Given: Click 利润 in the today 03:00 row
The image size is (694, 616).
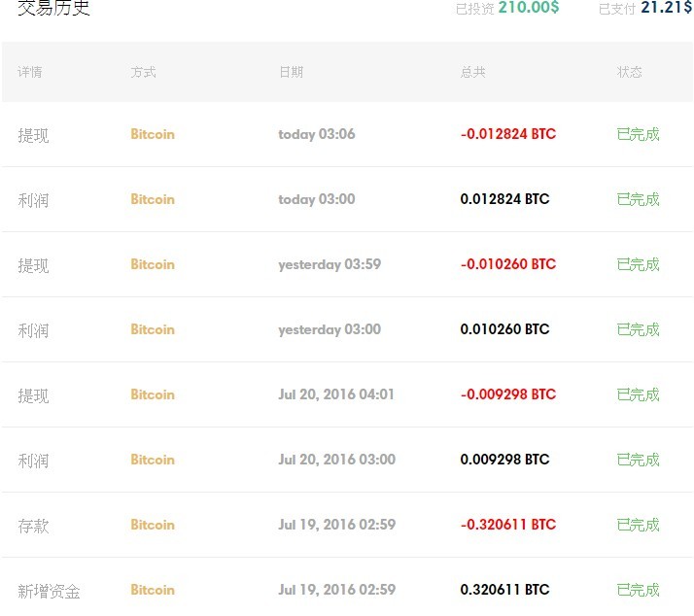Looking at the screenshot, I should pos(33,200).
